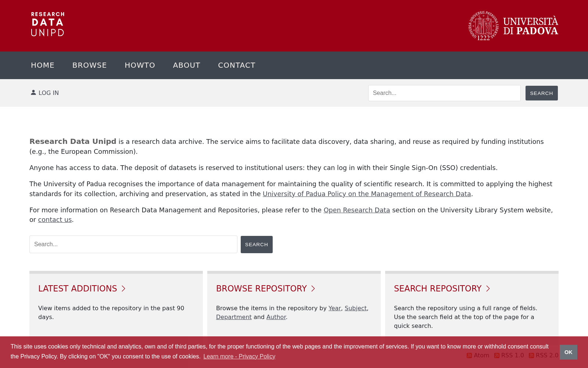Click the Search button below the intro text

[x=257, y=244]
